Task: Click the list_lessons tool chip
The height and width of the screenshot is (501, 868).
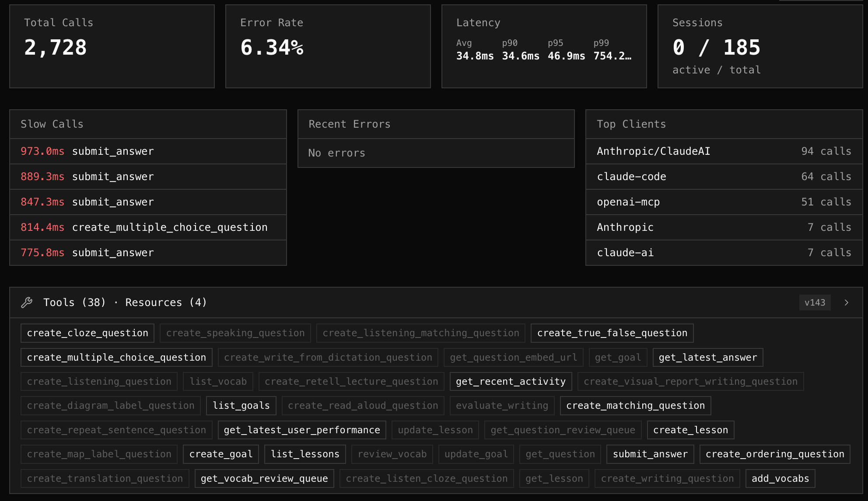Action: point(305,454)
